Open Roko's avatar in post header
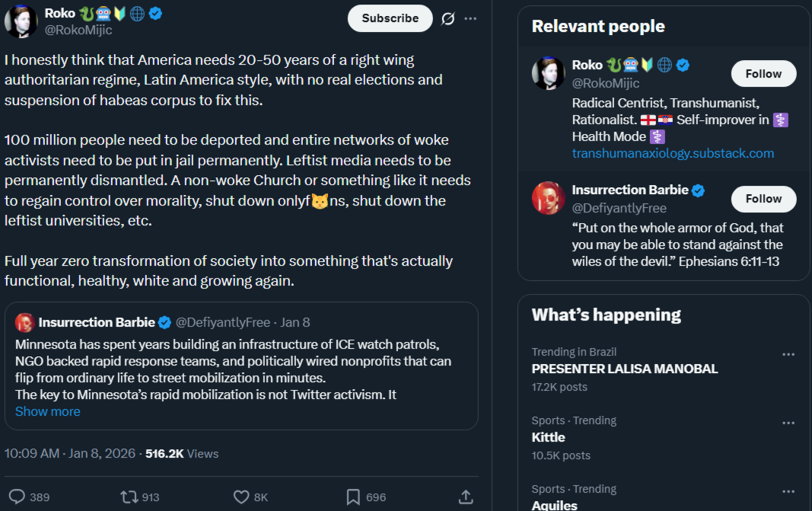 pyautogui.click(x=21, y=21)
